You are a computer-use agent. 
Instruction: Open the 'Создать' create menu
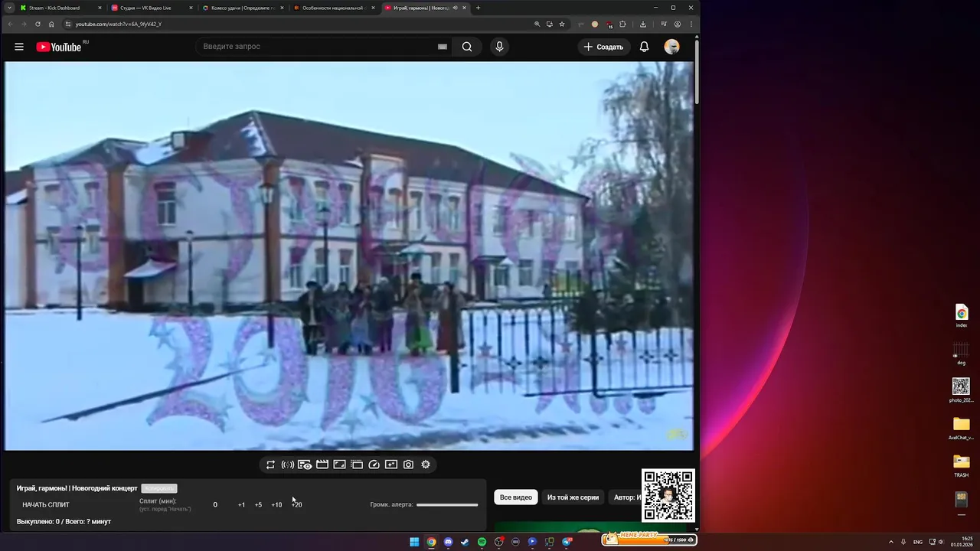[603, 47]
